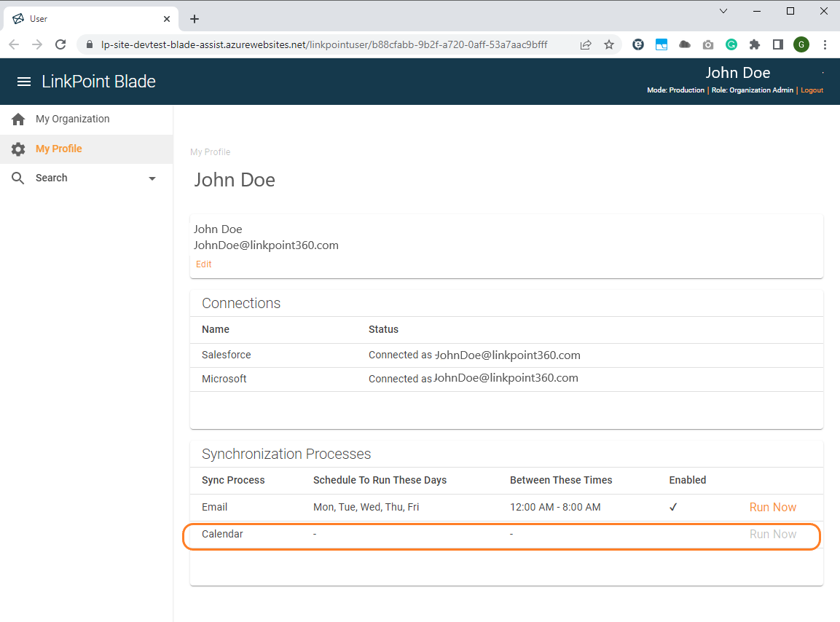
Task: Click John Doe name in top header
Action: tap(738, 73)
